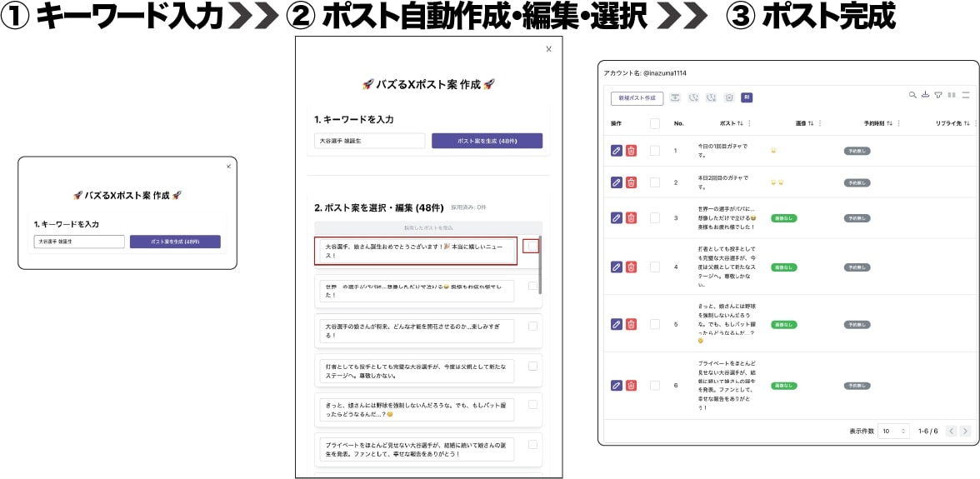The height and width of the screenshot is (479, 980).
Task: Click ポスト案を生成 (48件) in middle dialog
Action: pyautogui.click(x=487, y=141)
